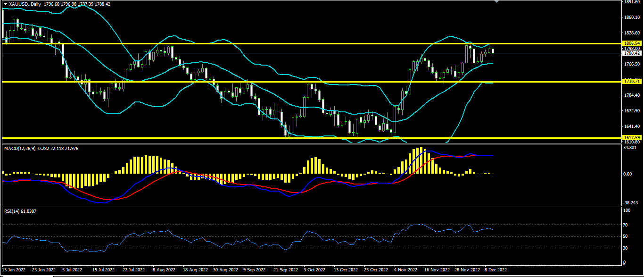The width and height of the screenshot is (644, 277).
Task: Click the current price tag 1788.42
Action: tap(631, 53)
